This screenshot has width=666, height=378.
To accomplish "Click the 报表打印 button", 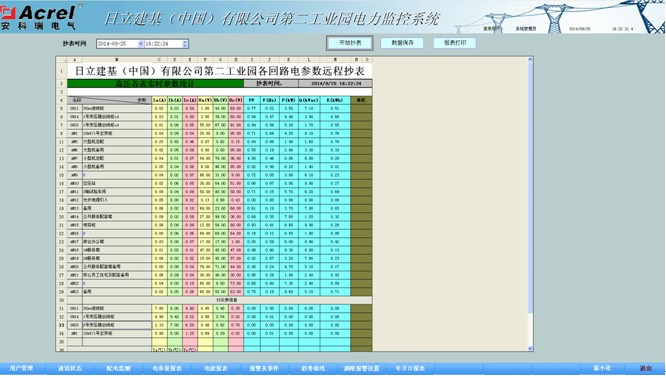I will pos(454,43).
